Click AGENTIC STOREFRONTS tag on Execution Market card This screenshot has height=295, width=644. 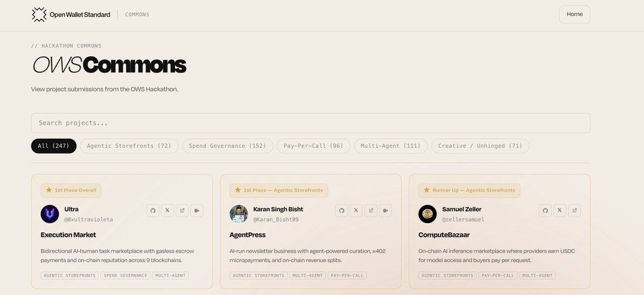(x=70, y=276)
